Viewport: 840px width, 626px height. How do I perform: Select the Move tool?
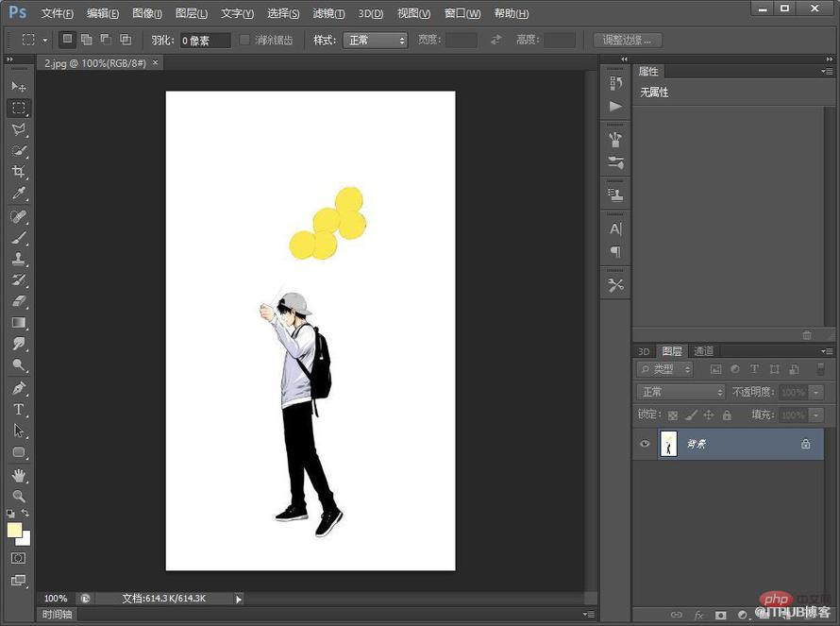[x=19, y=86]
